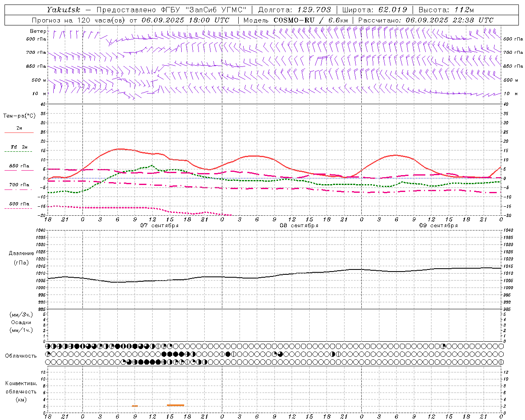Click the '850 гПа' temperature legend entry
The width and height of the screenshot is (525, 420).
(19, 166)
